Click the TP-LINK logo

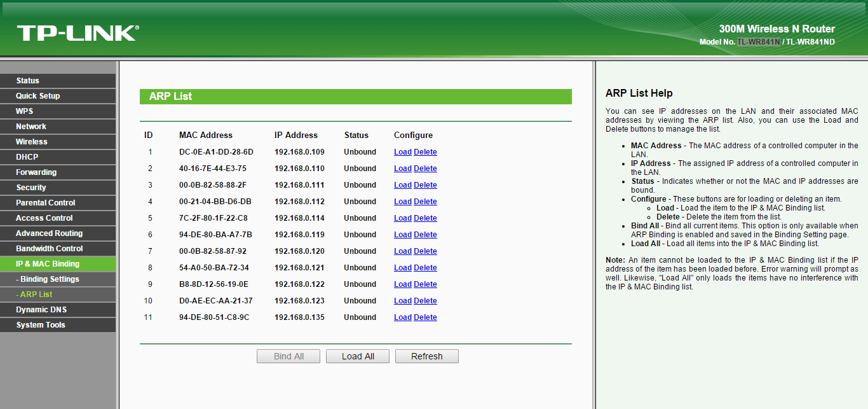78,33
